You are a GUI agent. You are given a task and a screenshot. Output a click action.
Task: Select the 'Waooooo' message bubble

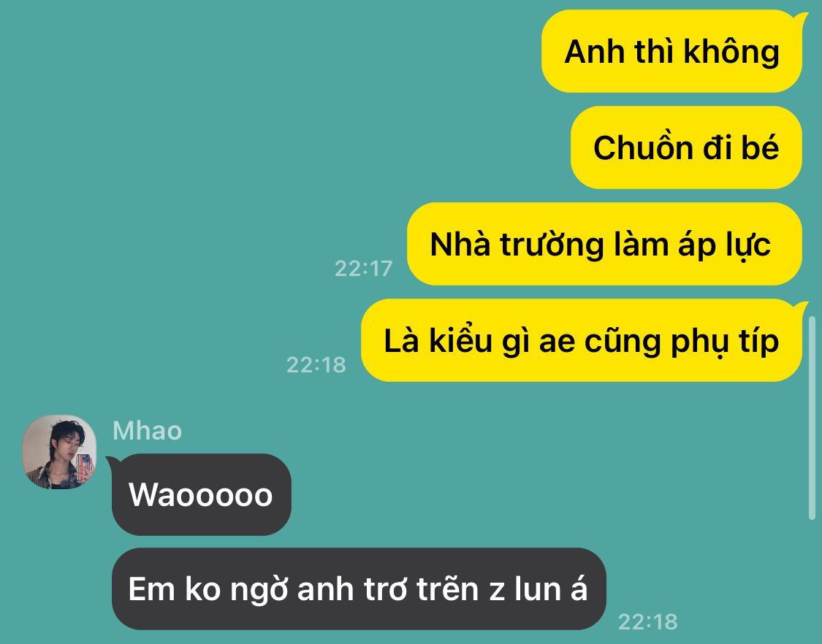tap(202, 494)
